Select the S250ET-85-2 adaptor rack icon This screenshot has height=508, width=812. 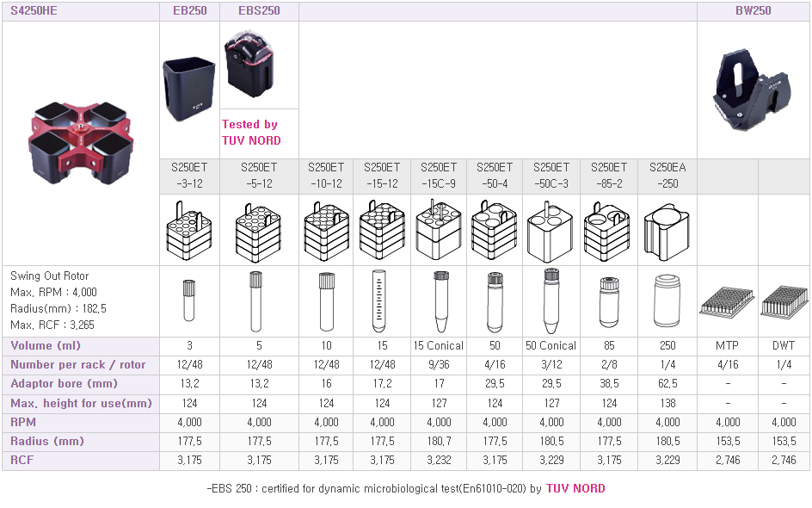point(607,232)
